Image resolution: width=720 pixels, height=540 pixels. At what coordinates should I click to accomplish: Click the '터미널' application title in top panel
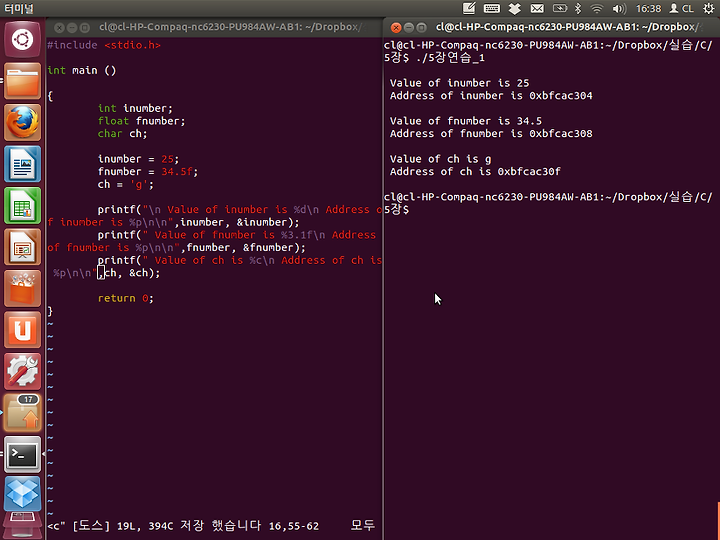[19, 8]
